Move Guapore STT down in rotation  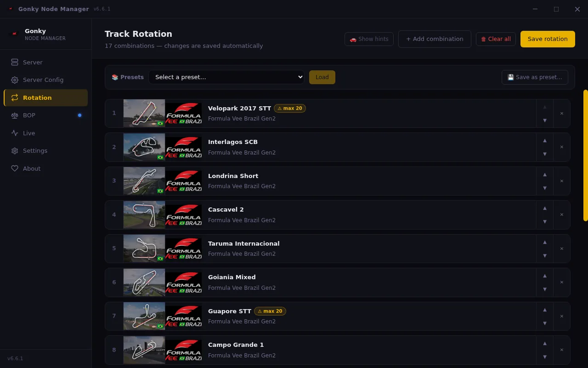pyautogui.click(x=545, y=323)
